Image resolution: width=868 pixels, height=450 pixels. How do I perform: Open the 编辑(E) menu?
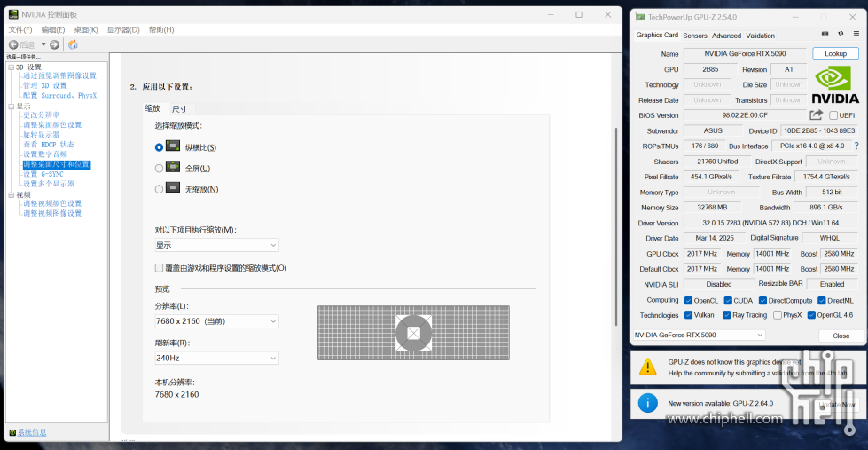pyautogui.click(x=53, y=29)
